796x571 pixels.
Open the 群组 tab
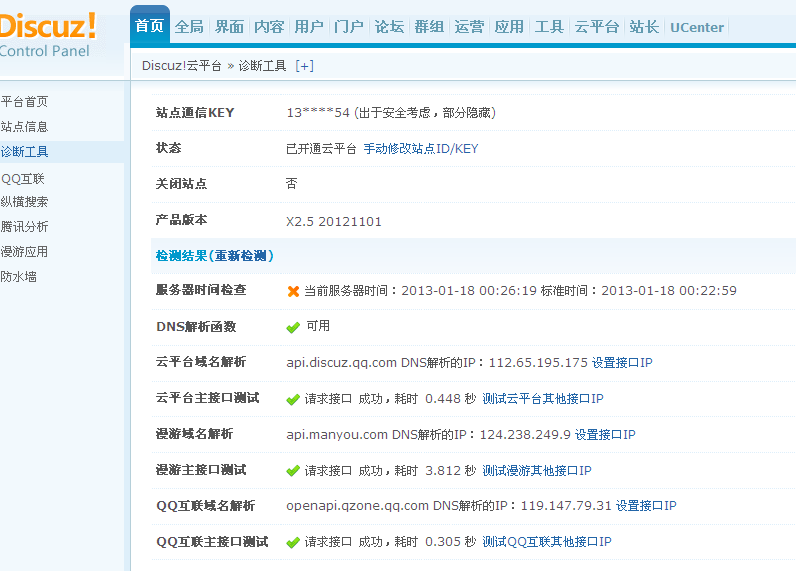pos(429,27)
